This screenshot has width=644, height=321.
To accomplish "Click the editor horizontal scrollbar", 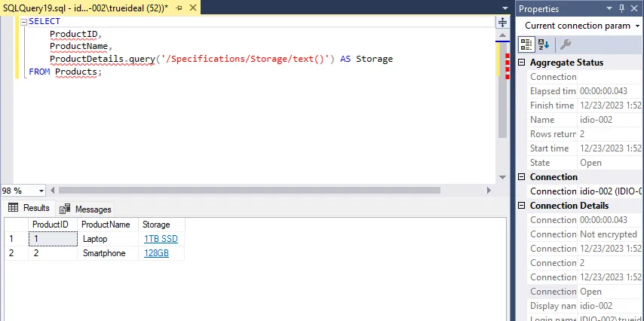I will [x=271, y=191].
